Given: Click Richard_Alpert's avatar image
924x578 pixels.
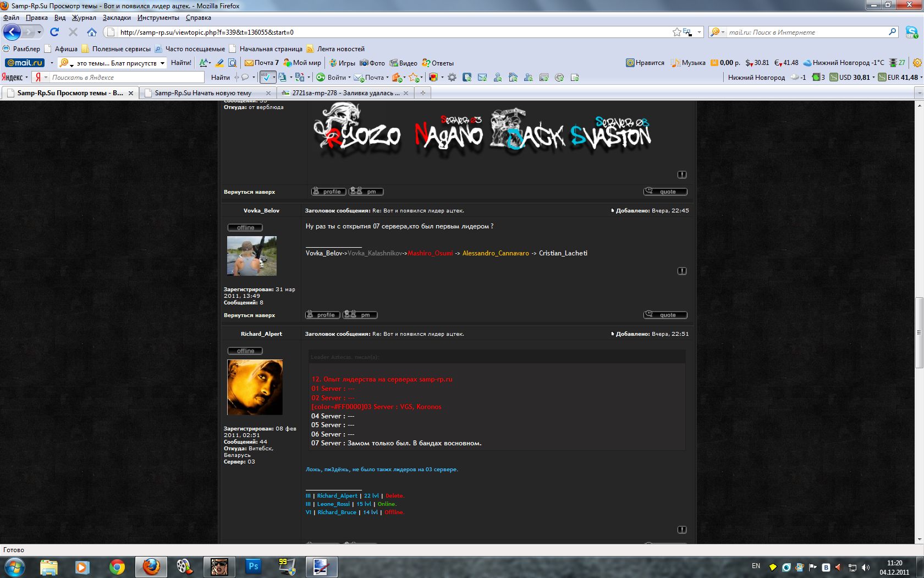Looking at the screenshot, I should coord(255,387).
